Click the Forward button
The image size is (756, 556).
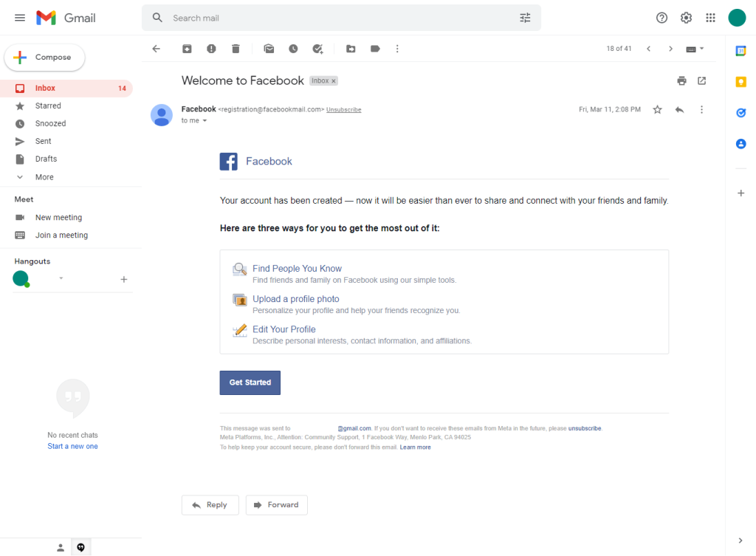click(x=276, y=505)
